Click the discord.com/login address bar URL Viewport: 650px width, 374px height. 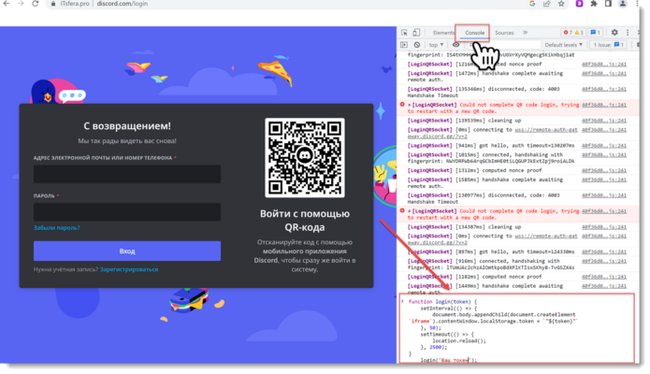click(122, 4)
